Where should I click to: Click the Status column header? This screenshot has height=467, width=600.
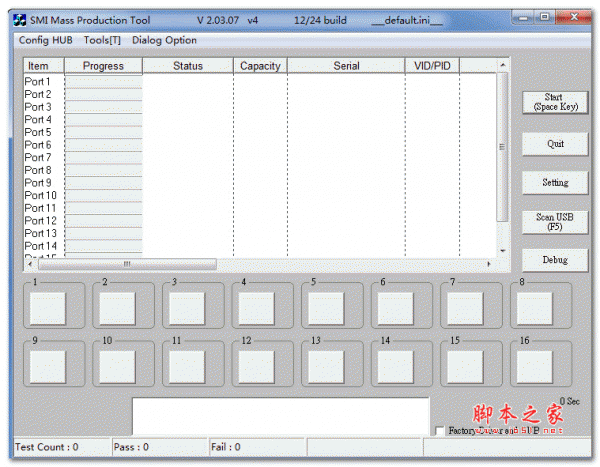point(188,66)
